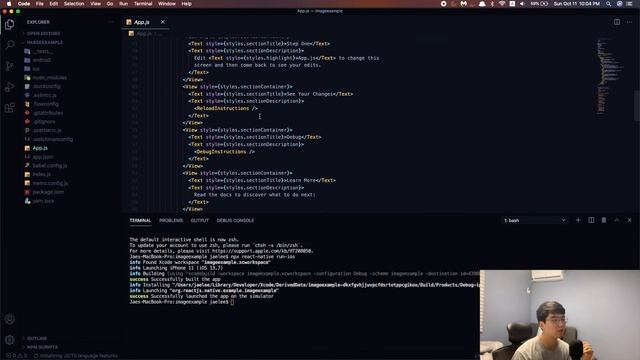
Task: Open the View menu
Action: coord(96,4)
